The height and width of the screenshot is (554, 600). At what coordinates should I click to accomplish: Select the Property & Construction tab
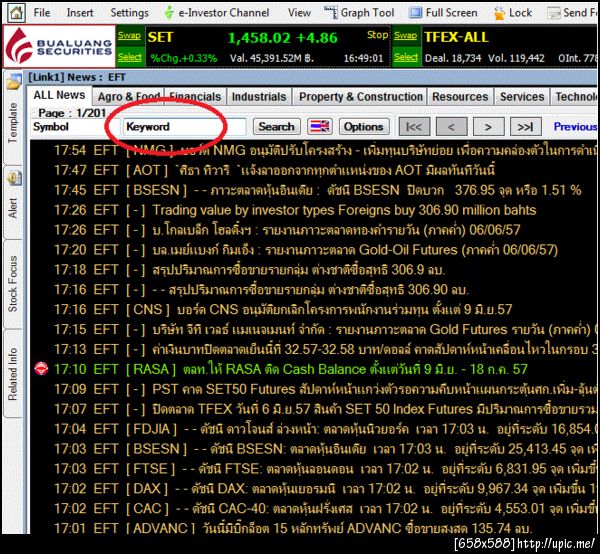[360, 97]
